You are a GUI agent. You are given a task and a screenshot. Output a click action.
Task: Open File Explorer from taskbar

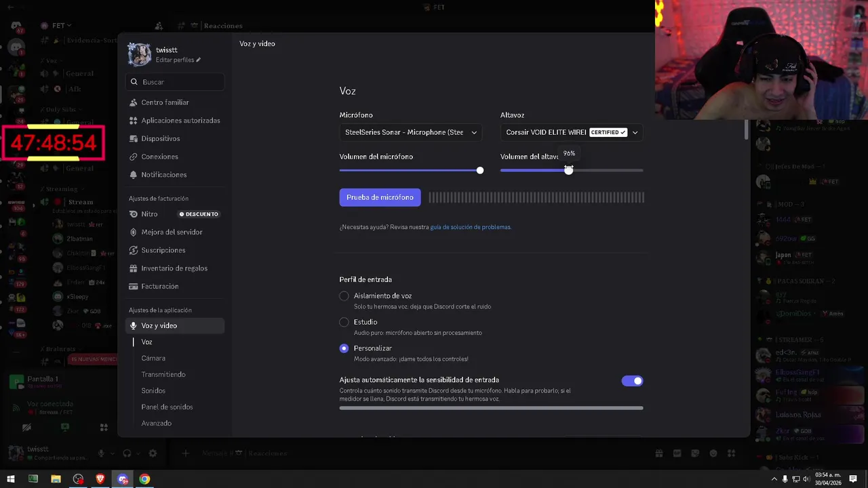(x=56, y=479)
